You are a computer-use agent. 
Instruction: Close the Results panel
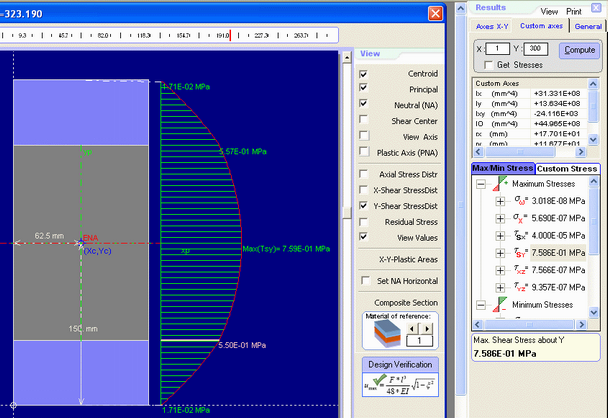pos(596,7)
